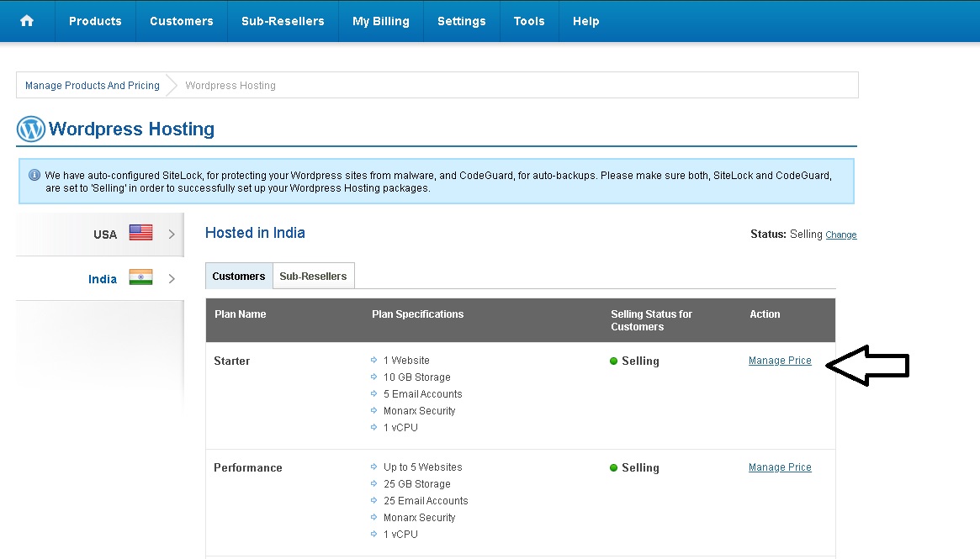Click Manage Price for Performance plan

pyautogui.click(x=780, y=467)
